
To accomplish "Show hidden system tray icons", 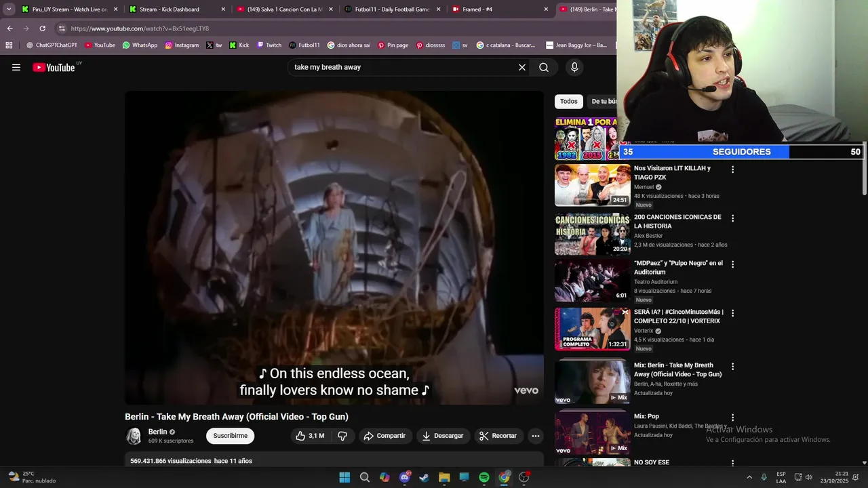I will pos(749,477).
